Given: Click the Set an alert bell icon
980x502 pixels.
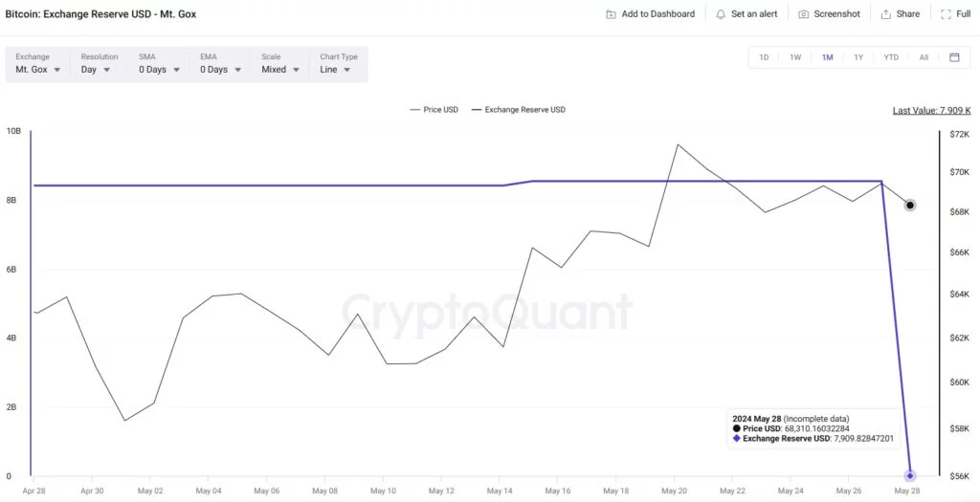Looking at the screenshot, I should [721, 13].
